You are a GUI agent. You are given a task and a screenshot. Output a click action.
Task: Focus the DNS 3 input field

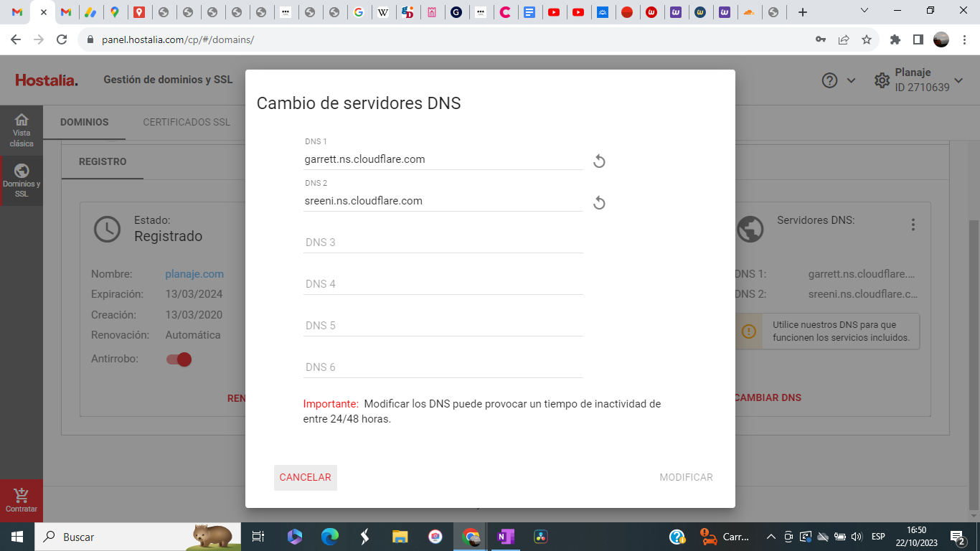click(443, 242)
